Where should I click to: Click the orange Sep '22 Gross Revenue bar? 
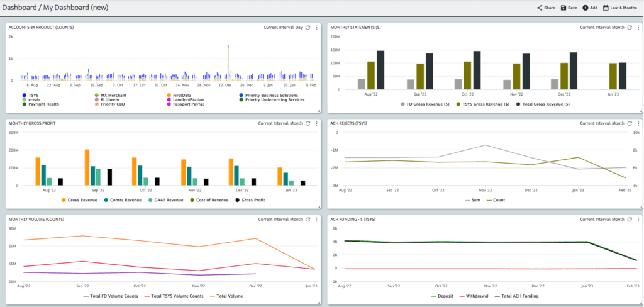(87, 167)
